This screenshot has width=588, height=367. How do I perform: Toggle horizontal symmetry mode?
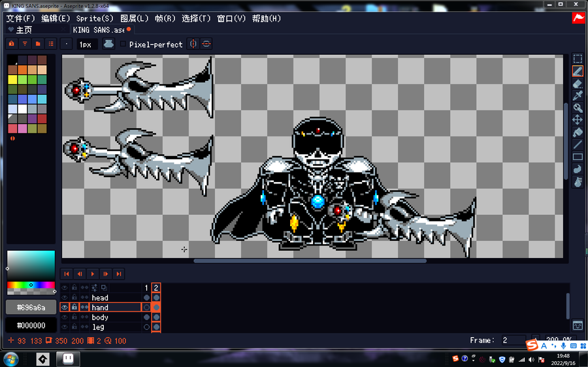click(206, 44)
